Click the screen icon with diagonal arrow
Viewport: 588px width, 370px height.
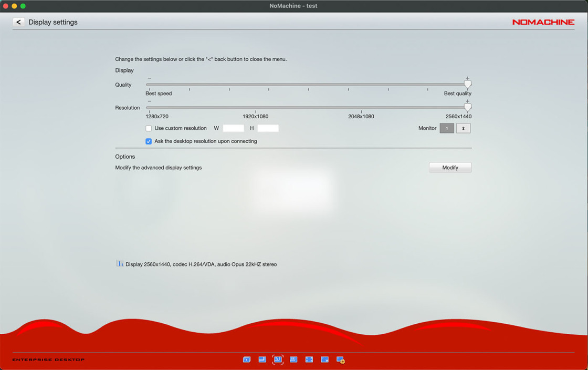point(324,359)
